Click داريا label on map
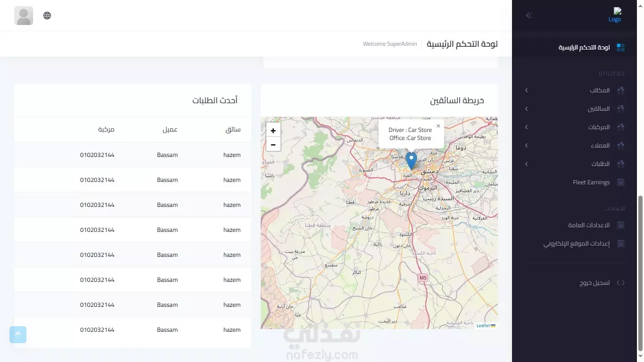644x362 pixels. pos(405,193)
